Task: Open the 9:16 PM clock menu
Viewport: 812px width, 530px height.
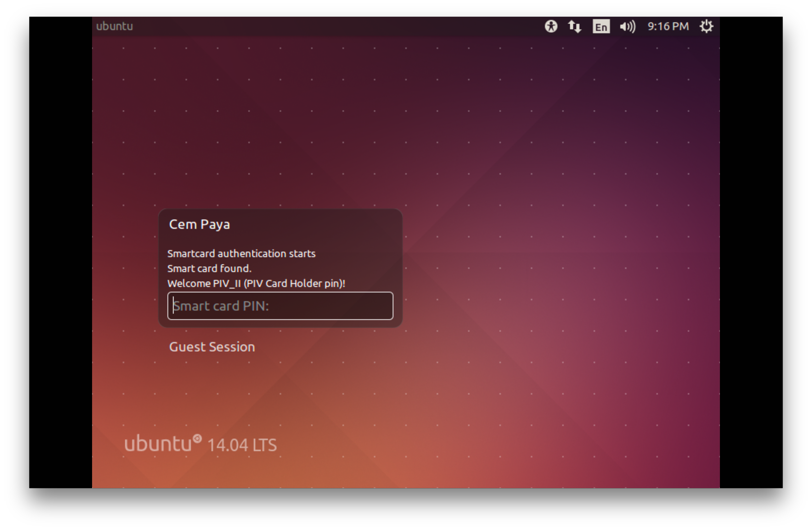Action: 668,26
